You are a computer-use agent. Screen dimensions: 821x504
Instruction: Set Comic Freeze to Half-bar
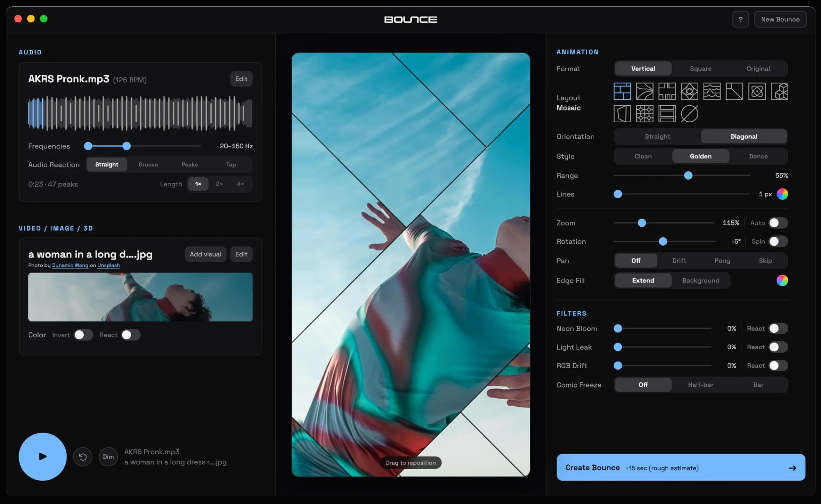tap(701, 385)
